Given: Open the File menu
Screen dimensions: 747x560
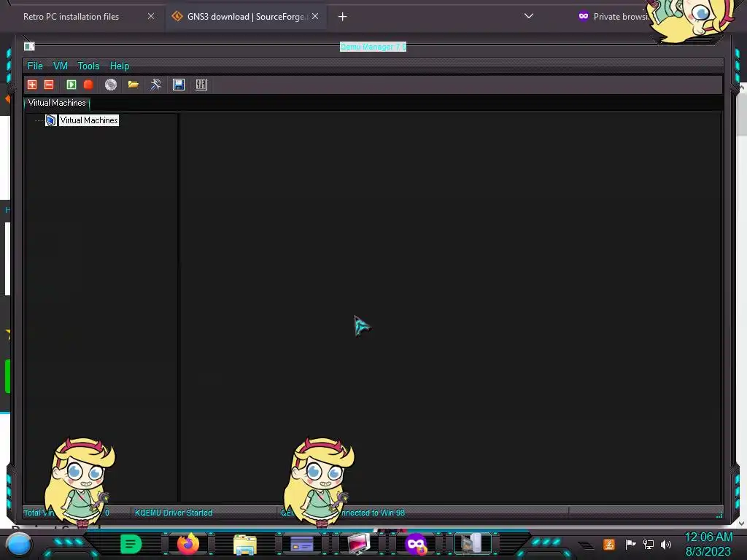Looking at the screenshot, I should (x=35, y=66).
